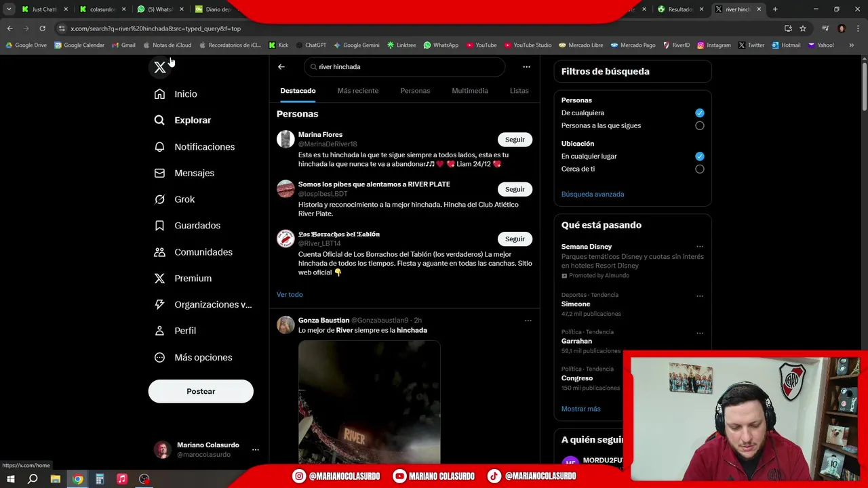The image size is (868, 488).
Task: Select the De cualquiera radio option
Action: click(700, 113)
